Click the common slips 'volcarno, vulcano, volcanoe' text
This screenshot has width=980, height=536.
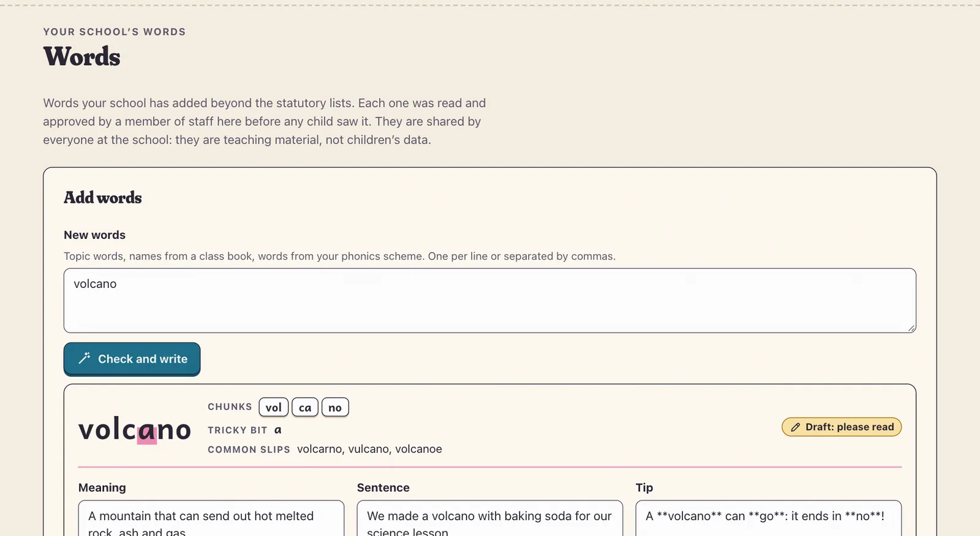pos(369,449)
